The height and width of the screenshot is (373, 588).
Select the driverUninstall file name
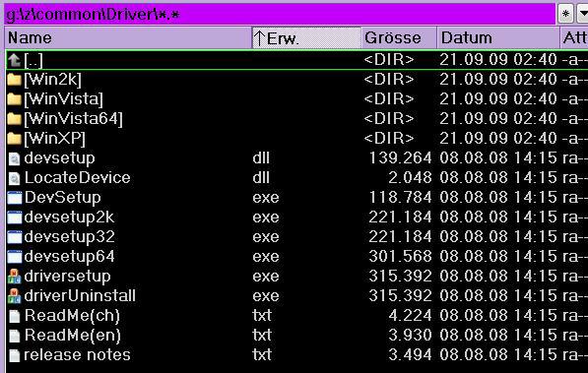point(80,296)
